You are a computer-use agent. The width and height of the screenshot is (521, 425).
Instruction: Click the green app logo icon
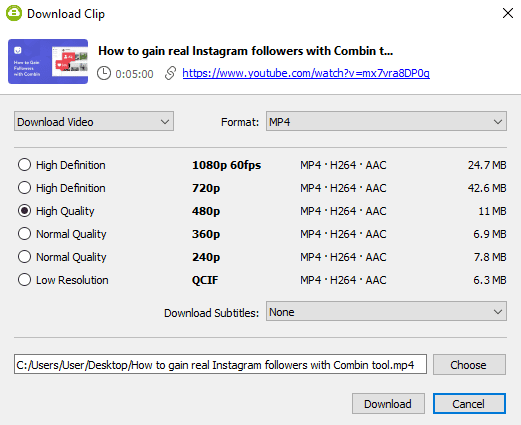14,13
